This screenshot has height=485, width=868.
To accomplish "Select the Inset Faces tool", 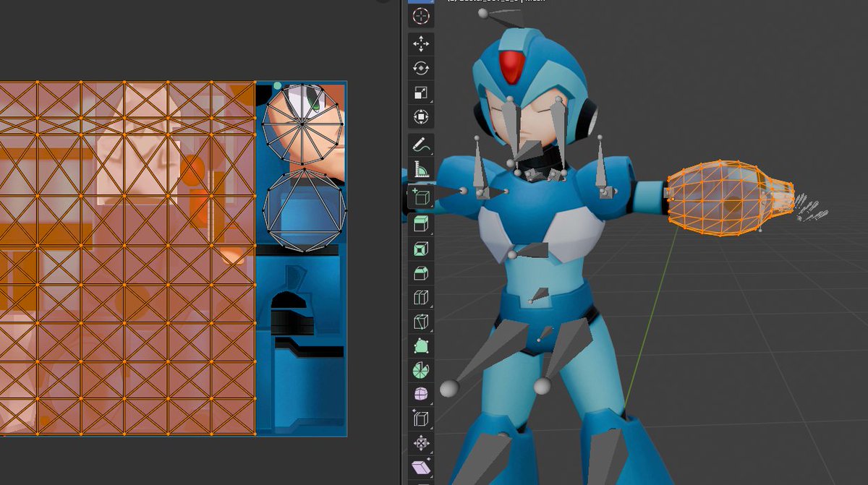I will (x=421, y=249).
